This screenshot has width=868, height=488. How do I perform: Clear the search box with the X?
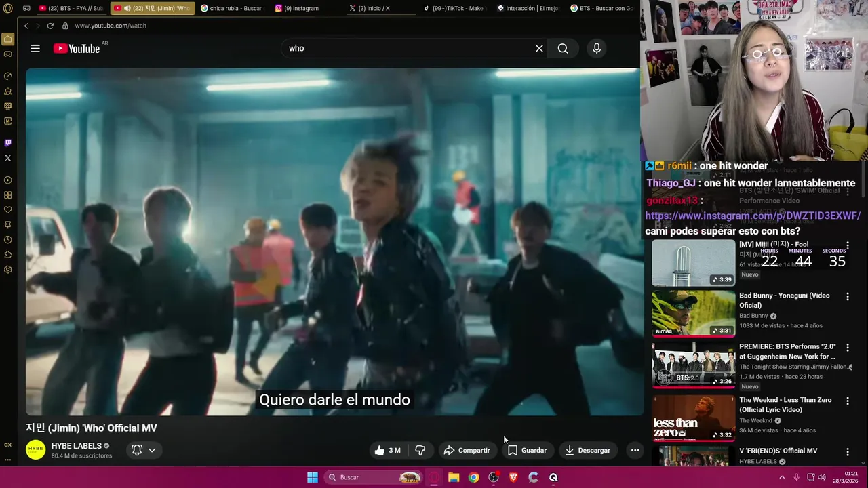coord(539,48)
